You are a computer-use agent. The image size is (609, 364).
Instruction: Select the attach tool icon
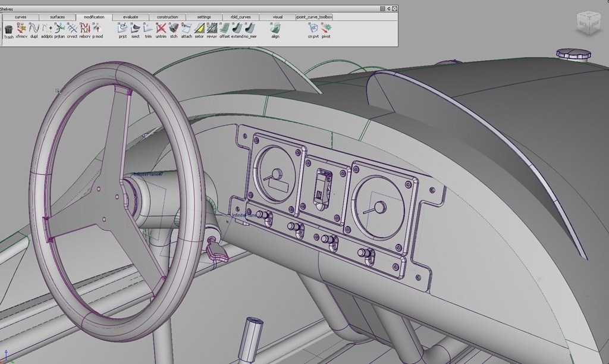click(186, 28)
